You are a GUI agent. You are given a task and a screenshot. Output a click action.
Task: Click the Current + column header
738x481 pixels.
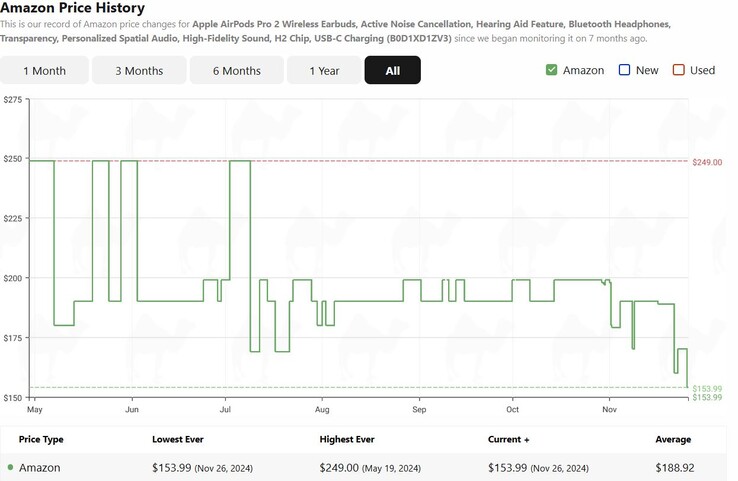click(508, 440)
